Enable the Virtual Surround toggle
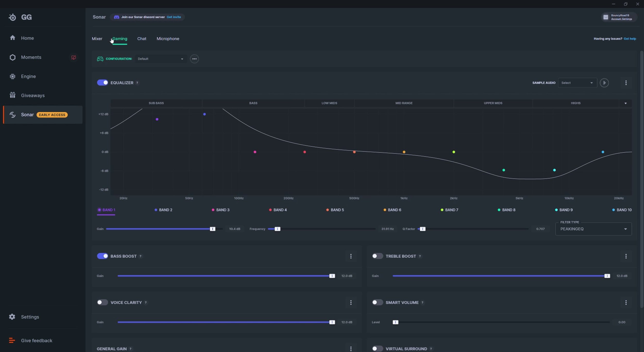644x352 pixels. coord(377,349)
